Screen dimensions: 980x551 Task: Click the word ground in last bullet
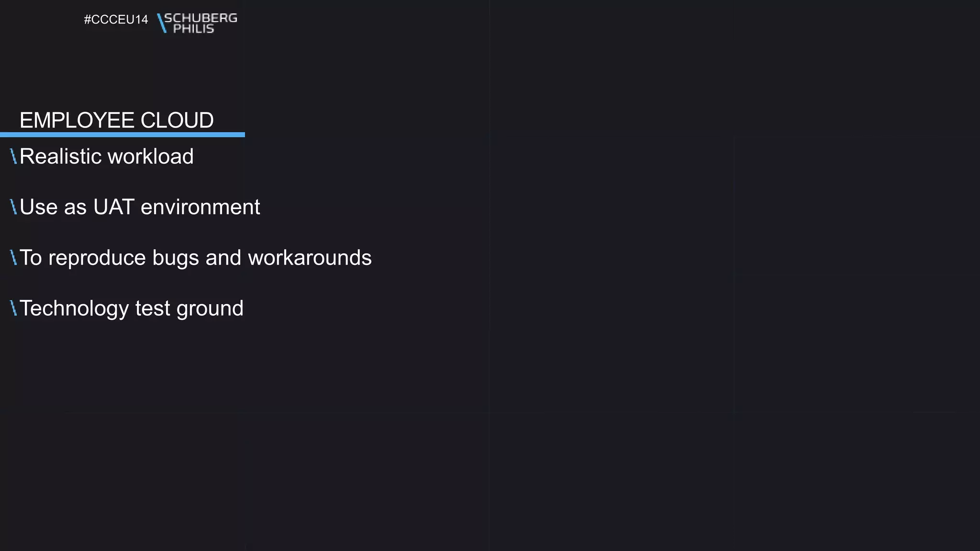210,309
